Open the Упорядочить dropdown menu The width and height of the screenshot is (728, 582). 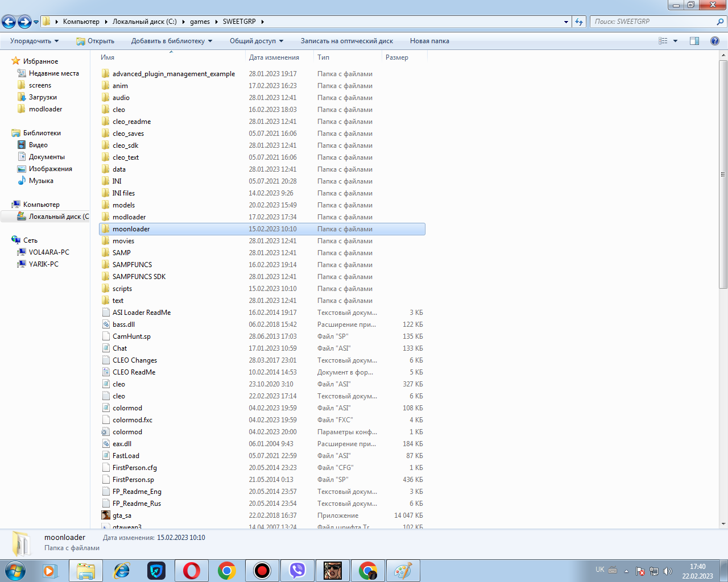(34, 41)
